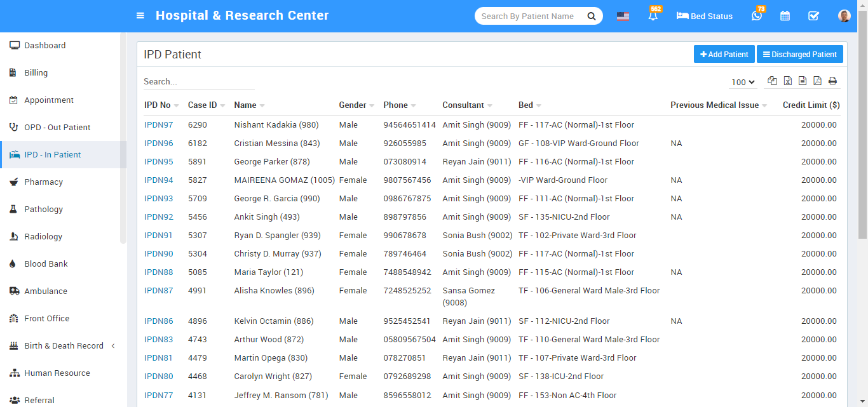Open the task checklist icon in header
This screenshot has height=407, width=868.
(x=813, y=17)
